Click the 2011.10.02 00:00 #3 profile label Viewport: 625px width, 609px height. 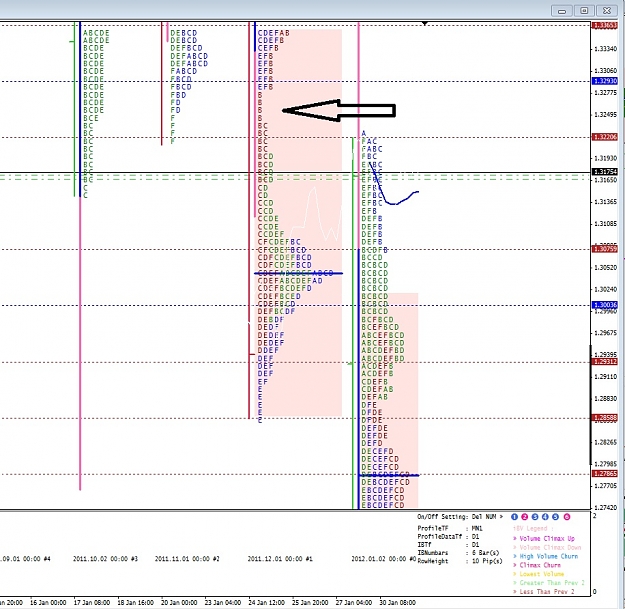pos(105,559)
